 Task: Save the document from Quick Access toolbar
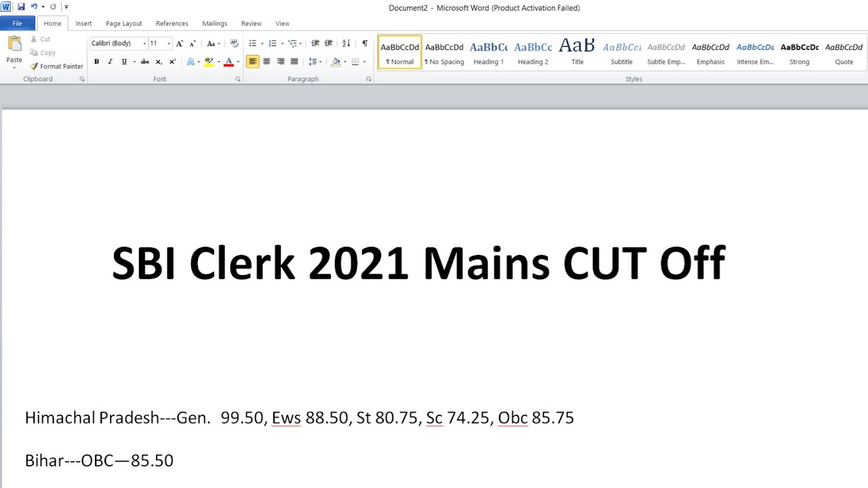pyautogui.click(x=21, y=7)
